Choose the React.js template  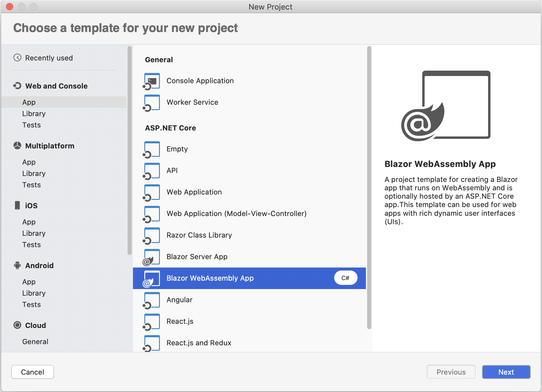[180, 321]
